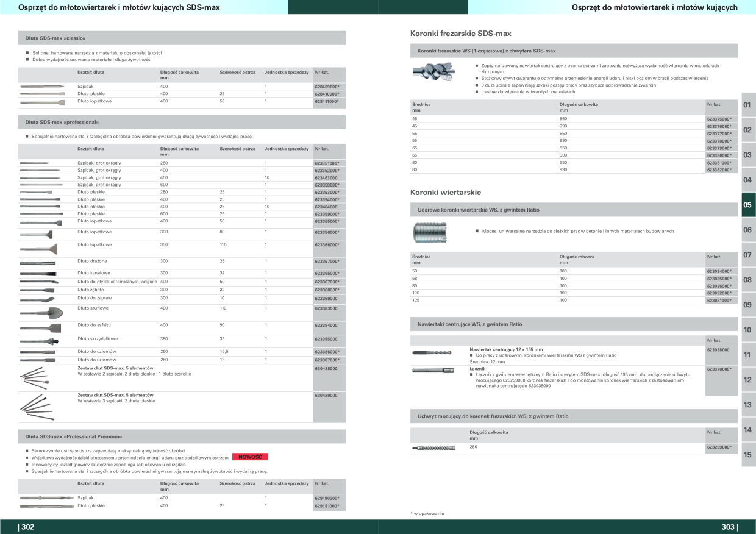The height and width of the screenshot is (534, 756).
Task: Open chapter tab 01
Action: coord(748,105)
